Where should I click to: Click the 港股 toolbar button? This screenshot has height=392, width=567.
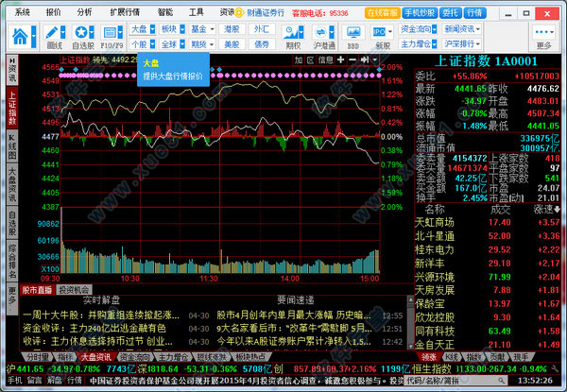(x=232, y=29)
